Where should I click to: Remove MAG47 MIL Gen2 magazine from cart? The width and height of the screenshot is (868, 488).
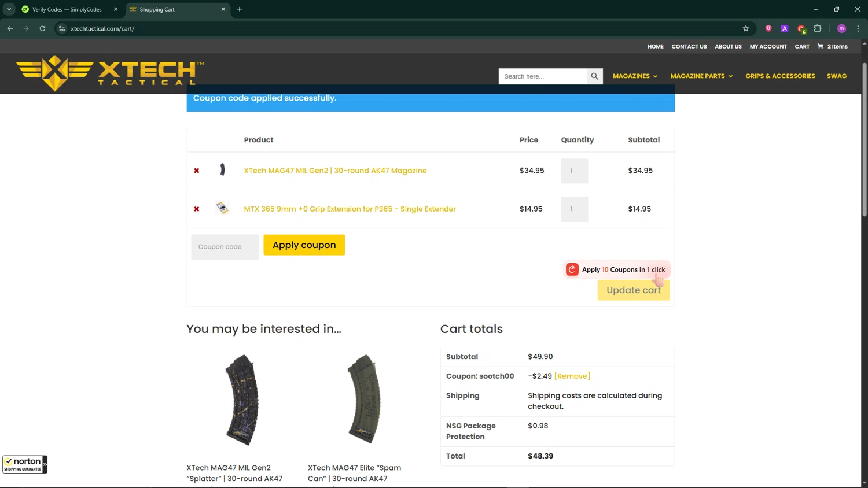tap(197, 171)
